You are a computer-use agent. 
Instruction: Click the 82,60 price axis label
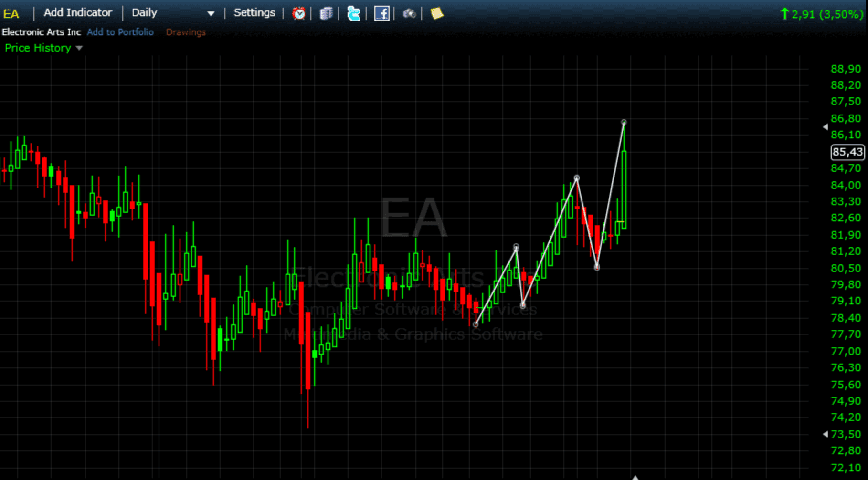point(846,218)
